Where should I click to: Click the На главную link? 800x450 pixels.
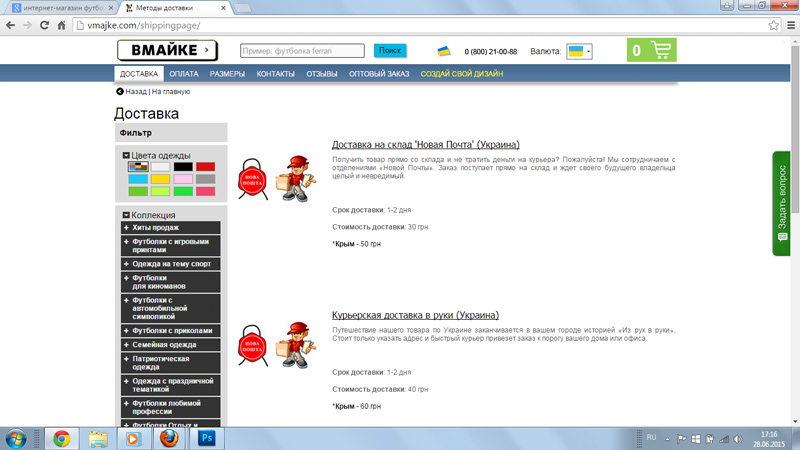pos(171,91)
